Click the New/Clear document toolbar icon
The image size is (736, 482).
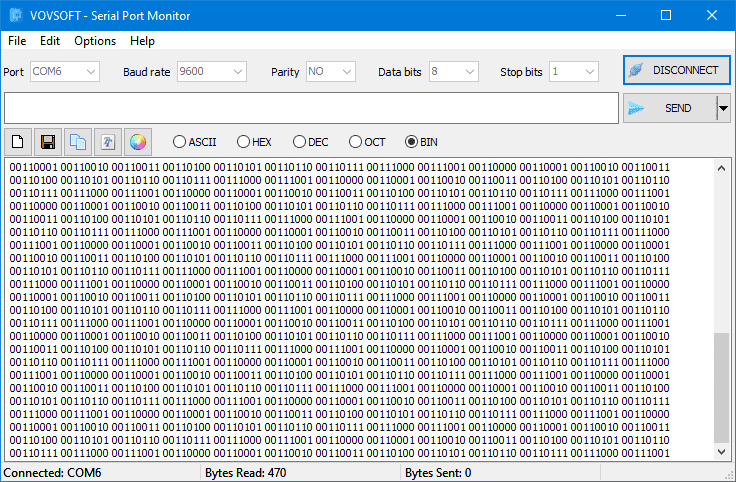pyautogui.click(x=18, y=142)
